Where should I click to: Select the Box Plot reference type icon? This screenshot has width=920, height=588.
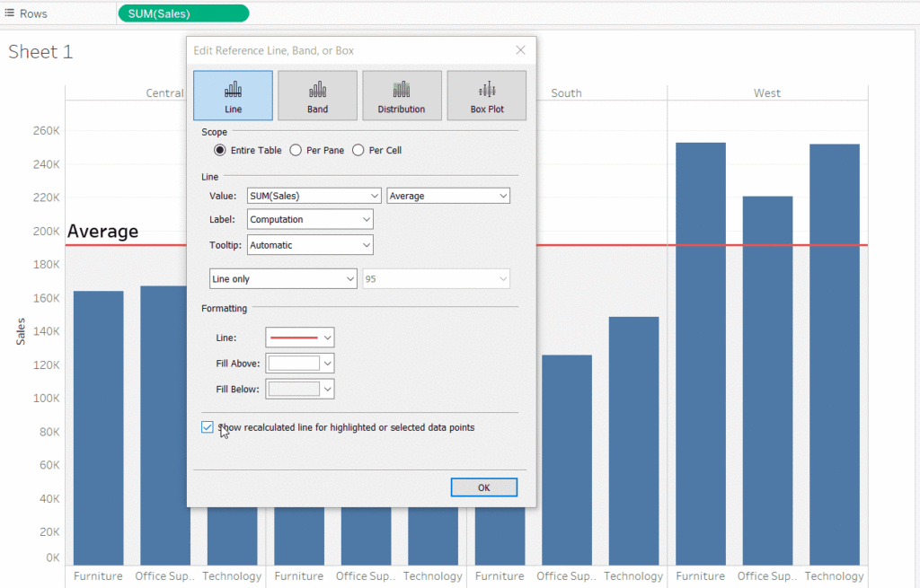486,95
